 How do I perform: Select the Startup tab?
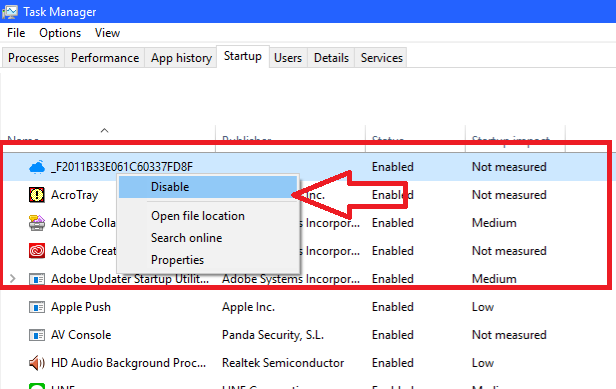[x=243, y=56]
